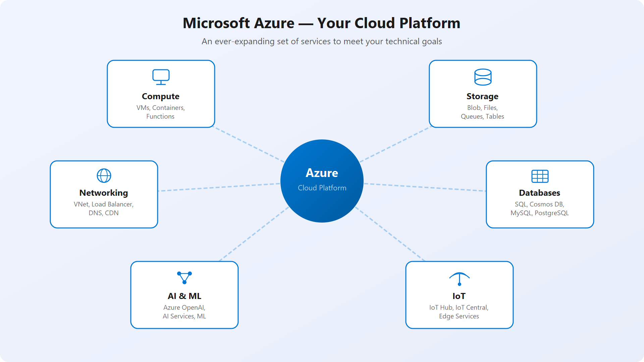The width and height of the screenshot is (644, 362).
Task: Click the VNet, Load Balancer, DNS, CDN text
Action: [104, 208]
